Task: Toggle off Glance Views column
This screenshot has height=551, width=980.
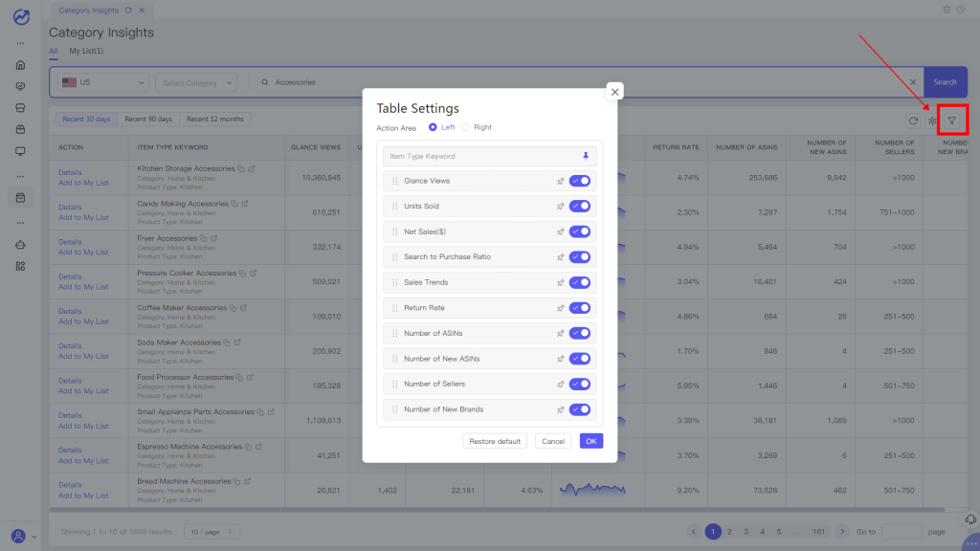Action: coord(579,181)
